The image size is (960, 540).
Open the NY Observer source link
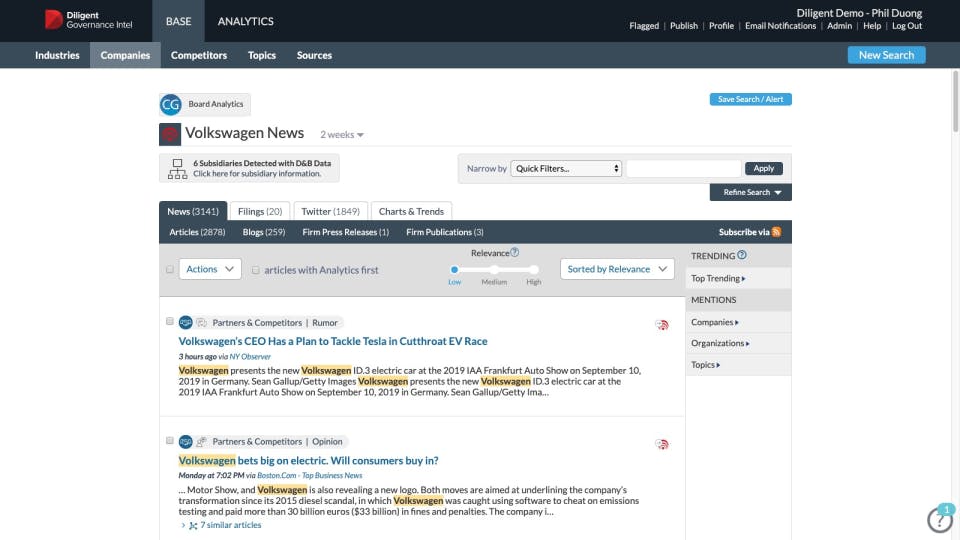250,356
